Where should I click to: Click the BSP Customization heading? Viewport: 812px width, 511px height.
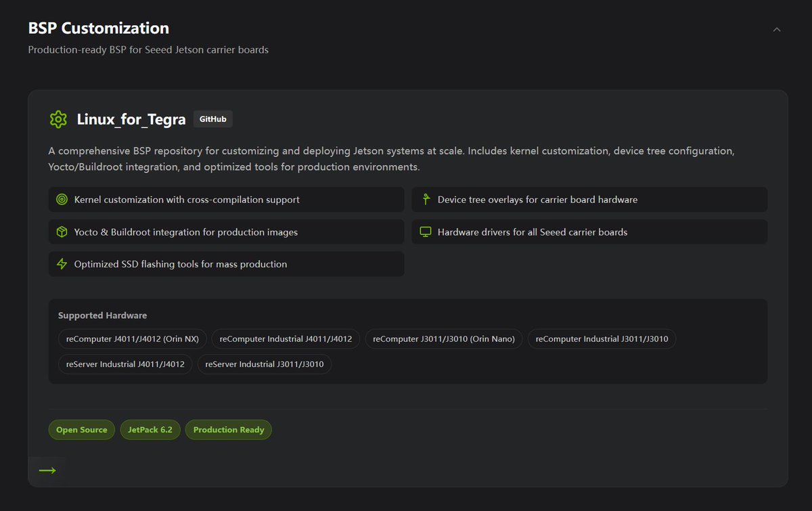click(99, 28)
